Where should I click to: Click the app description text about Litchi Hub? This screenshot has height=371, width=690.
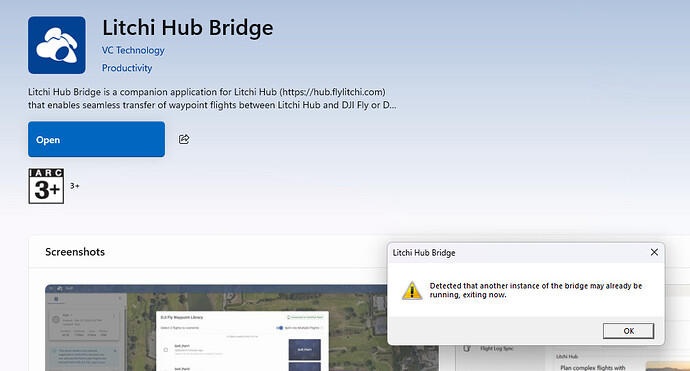212,99
